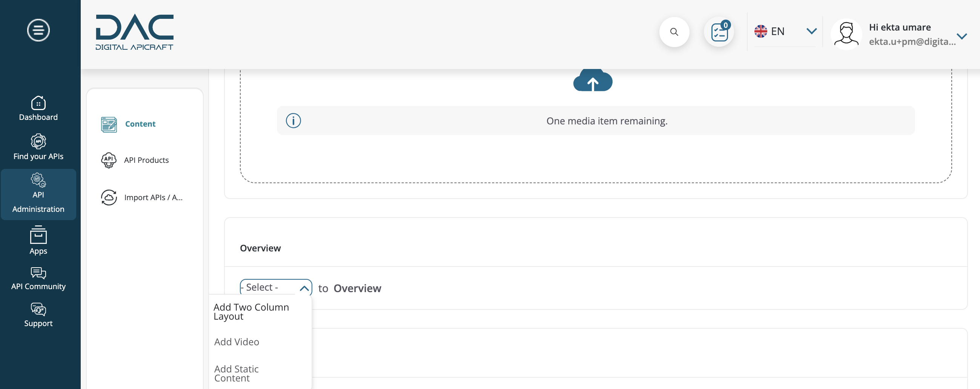Screen dimensions: 980x389
Task: Open API Community label
Action: [38, 286]
